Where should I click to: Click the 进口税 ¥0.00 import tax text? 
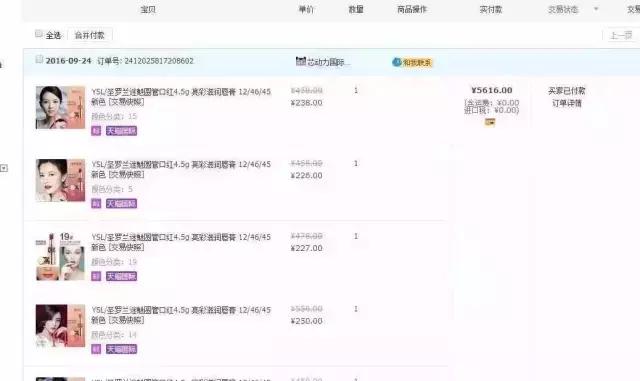click(492, 110)
